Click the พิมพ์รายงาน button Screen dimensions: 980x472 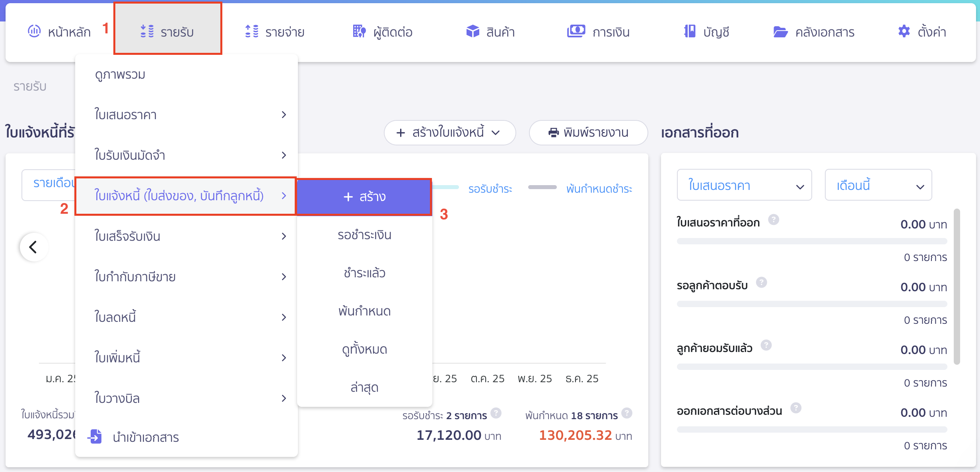point(588,132)
